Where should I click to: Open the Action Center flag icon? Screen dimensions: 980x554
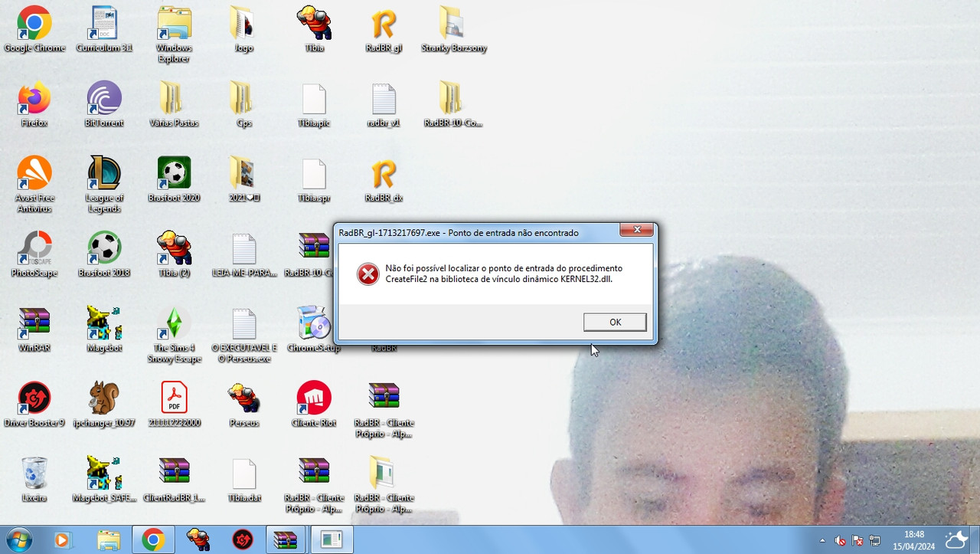(x=857, y=540)
